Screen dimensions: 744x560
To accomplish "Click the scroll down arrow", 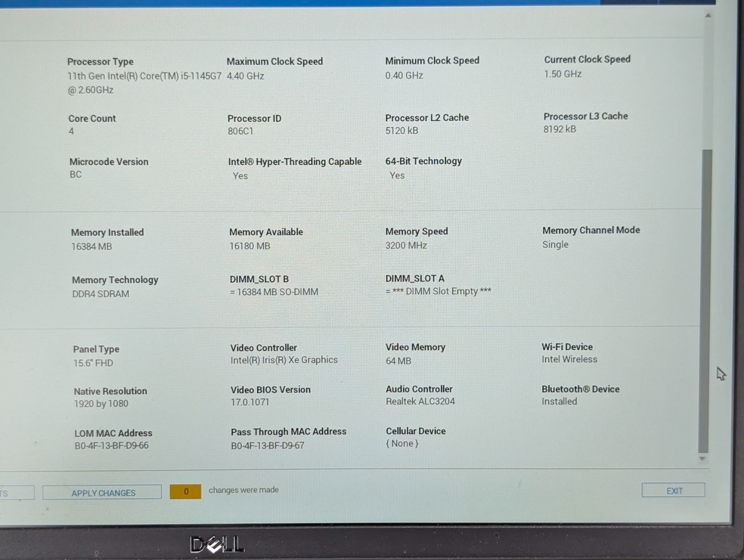I will (702, 459).
